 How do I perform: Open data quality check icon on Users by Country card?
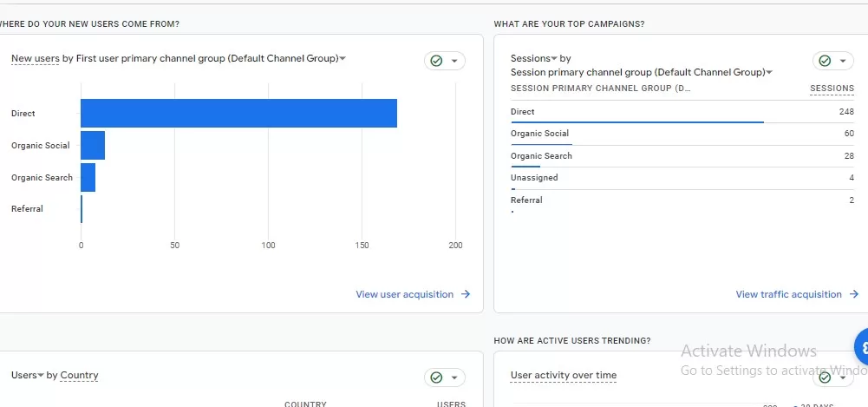point(436,377)
